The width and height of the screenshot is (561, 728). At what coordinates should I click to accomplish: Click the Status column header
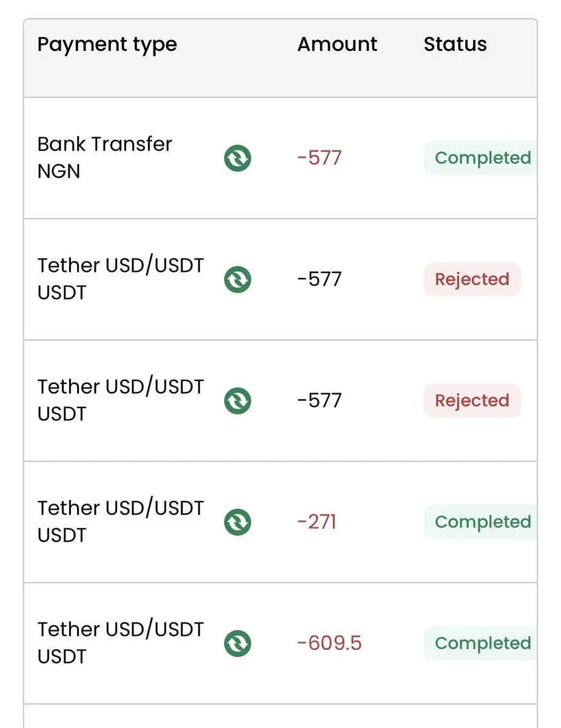pyautogui.click(x=455, y=44)
